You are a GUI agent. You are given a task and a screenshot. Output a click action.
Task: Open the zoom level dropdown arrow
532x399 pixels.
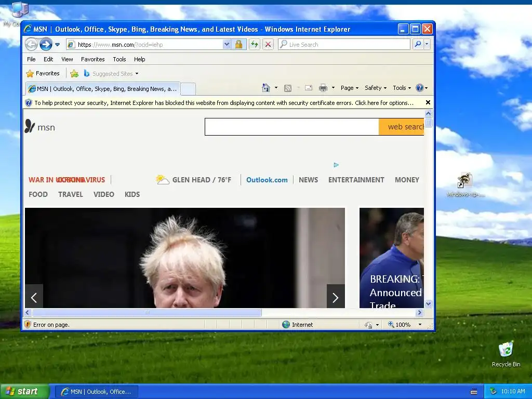point(420,325)
